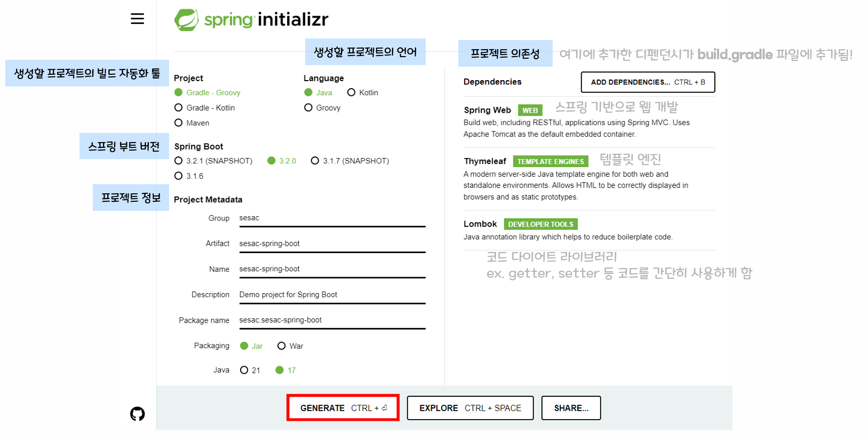Click the EXPLORE button
868x440 pixels.
[470, 408]
